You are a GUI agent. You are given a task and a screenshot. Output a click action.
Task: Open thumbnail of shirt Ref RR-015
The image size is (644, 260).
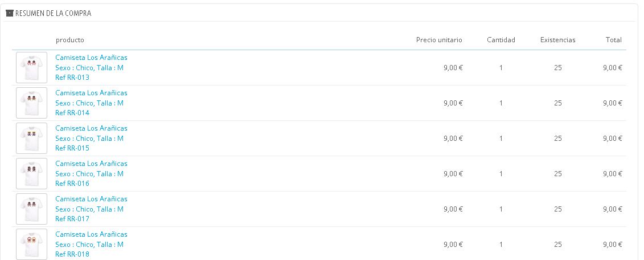pos(31,138)
